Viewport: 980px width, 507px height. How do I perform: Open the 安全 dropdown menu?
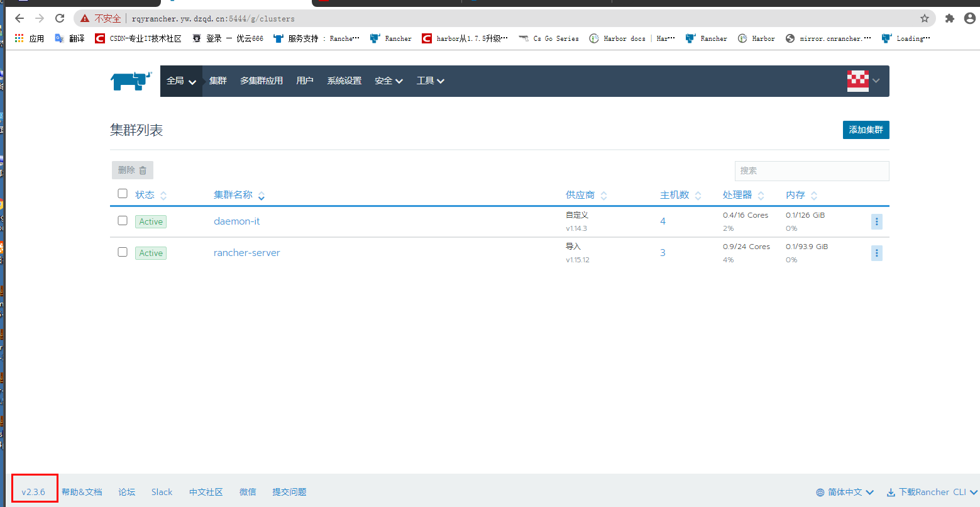point(388,81)
